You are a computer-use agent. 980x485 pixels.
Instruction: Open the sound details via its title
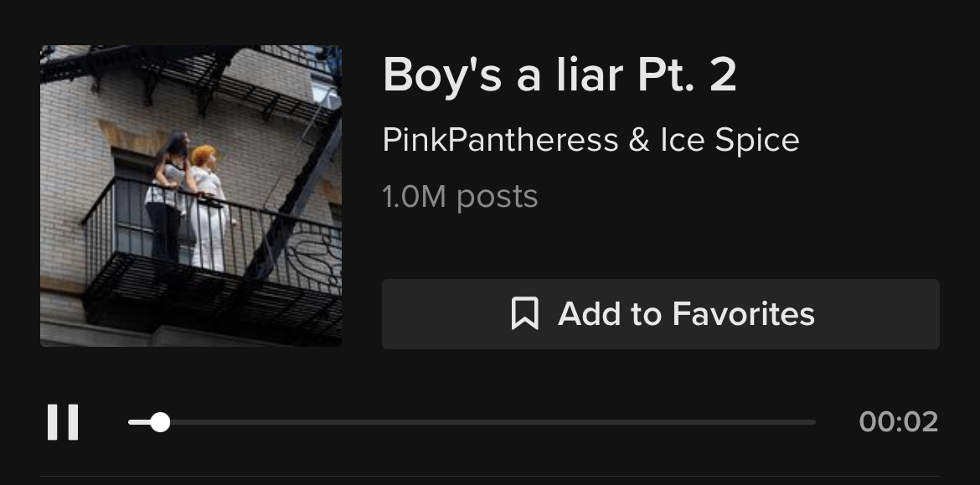pos(560,75)
